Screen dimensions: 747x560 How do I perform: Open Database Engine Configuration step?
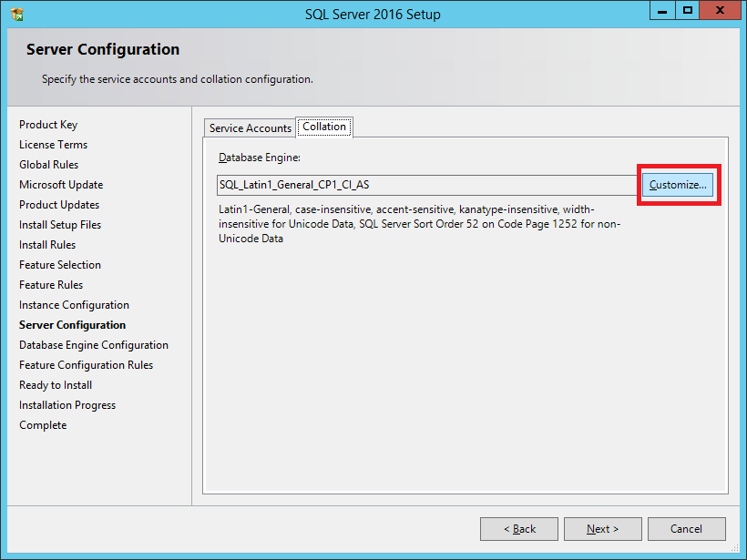point(93,345)
